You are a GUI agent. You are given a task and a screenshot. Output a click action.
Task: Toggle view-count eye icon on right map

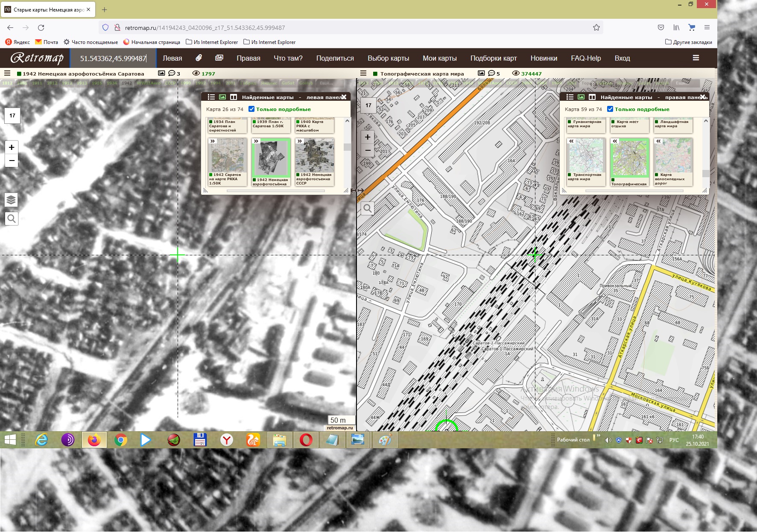point(516,73)
